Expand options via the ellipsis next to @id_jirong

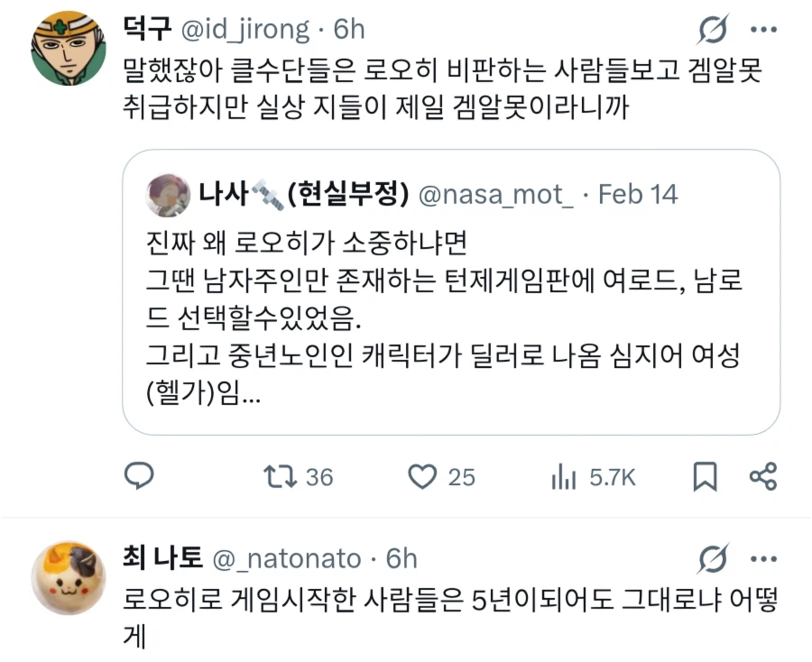point(765,30)
